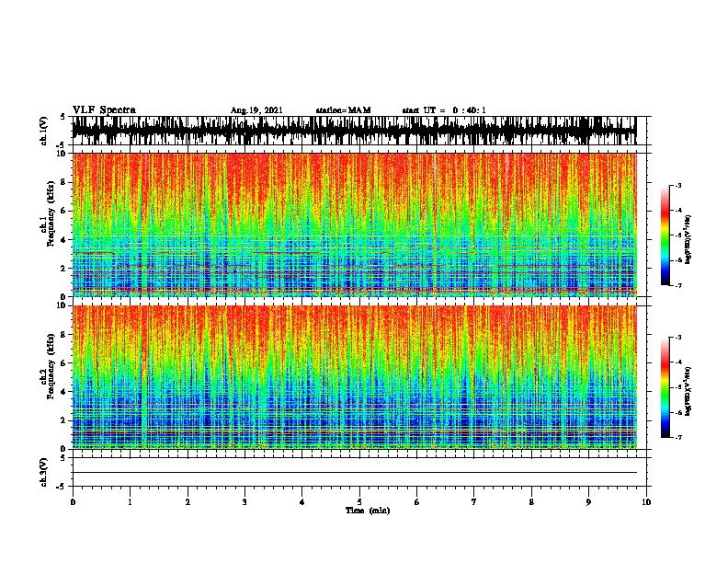Click the "station=MAM" label
The width and height of the screenshot is (728, 563).
(343, 110)
